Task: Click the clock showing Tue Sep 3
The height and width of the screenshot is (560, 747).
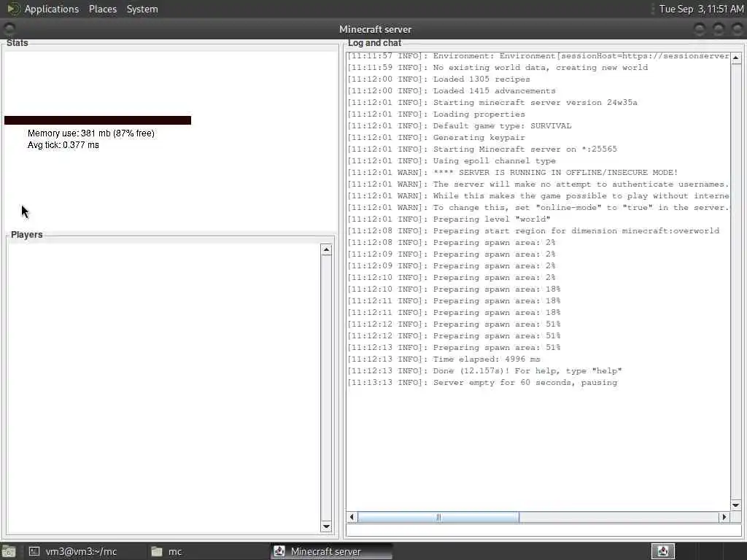Action: tap(701, 9)
